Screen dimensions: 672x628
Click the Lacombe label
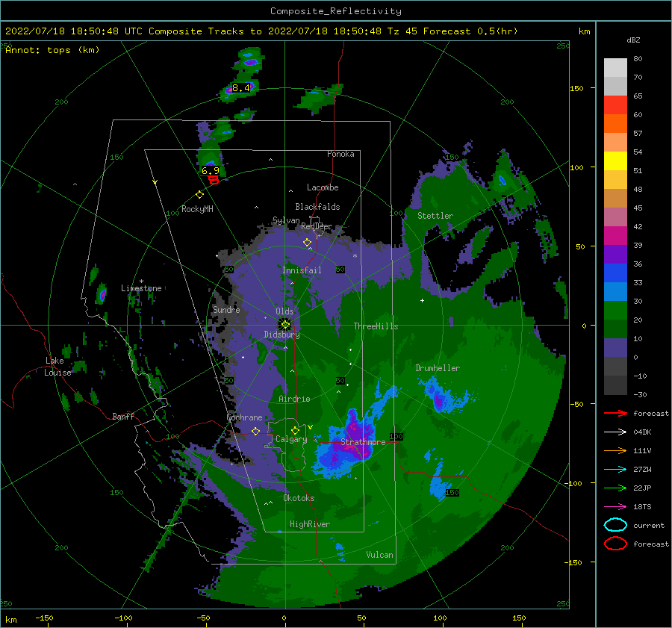323,187
